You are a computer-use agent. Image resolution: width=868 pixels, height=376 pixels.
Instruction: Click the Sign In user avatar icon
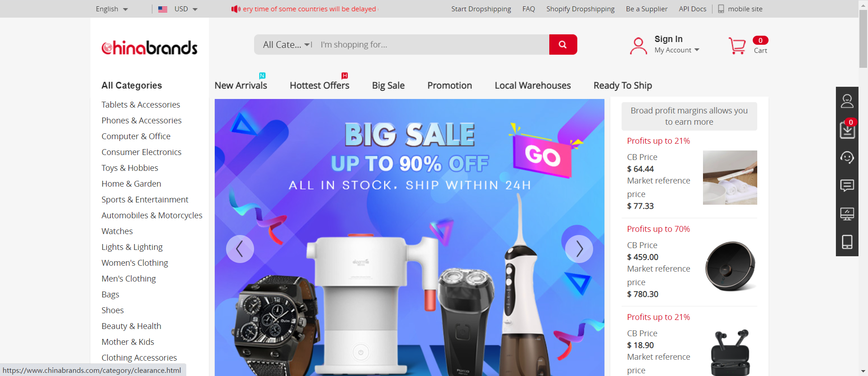coord(638,46)
